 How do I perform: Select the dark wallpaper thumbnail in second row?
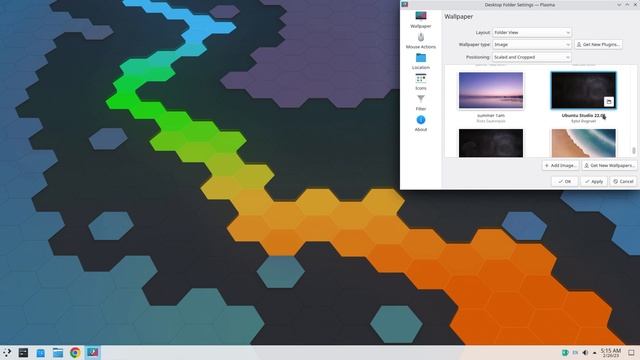[x=491, y=143]
